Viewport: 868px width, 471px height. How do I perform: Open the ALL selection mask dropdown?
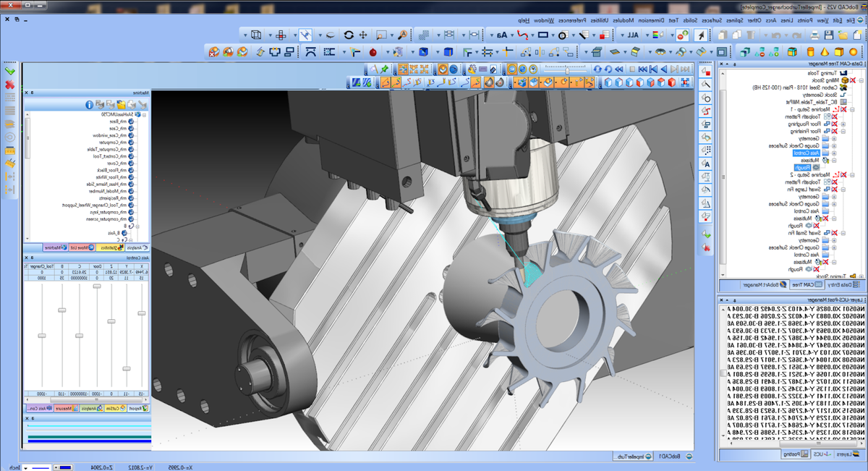tap(622, 35)
